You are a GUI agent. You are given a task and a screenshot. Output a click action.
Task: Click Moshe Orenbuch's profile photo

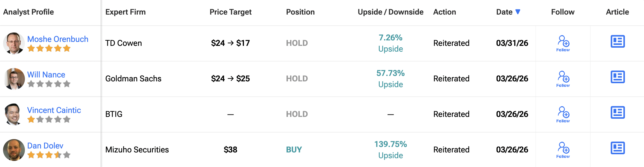(14, 43)
